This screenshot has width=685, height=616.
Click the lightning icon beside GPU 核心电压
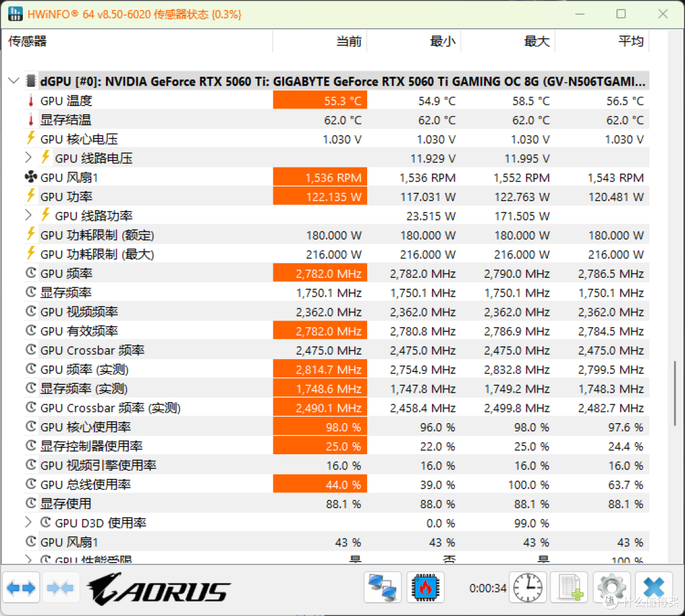(x=30, y=138)
